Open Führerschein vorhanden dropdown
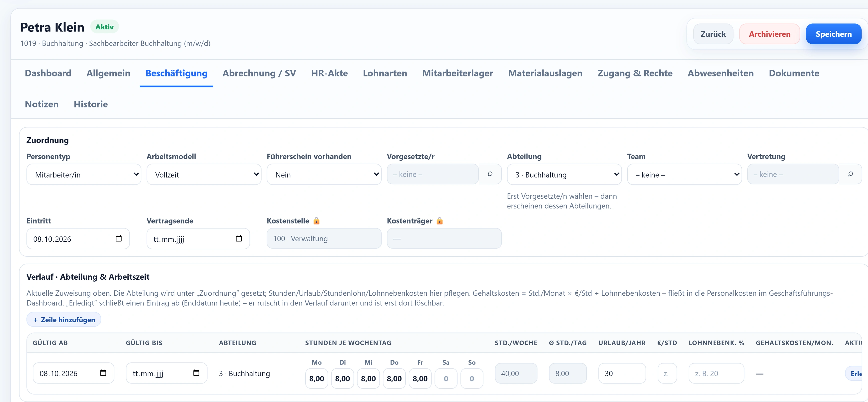The height and width of the screenshot is (402, 868). coord(324,174)
